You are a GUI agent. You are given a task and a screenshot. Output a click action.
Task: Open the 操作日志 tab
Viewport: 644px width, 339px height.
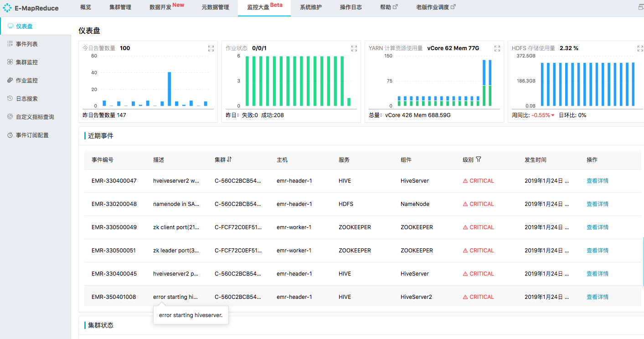coord(351,7)
